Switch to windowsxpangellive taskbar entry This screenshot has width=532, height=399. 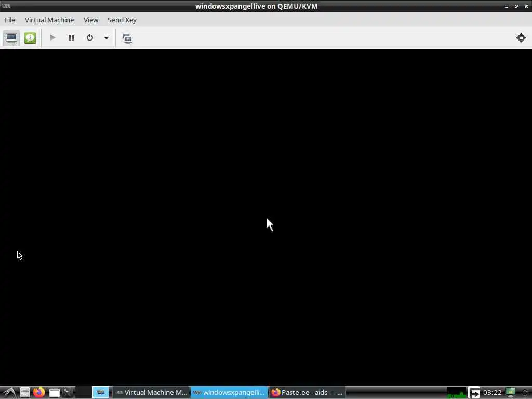point(229,393)
